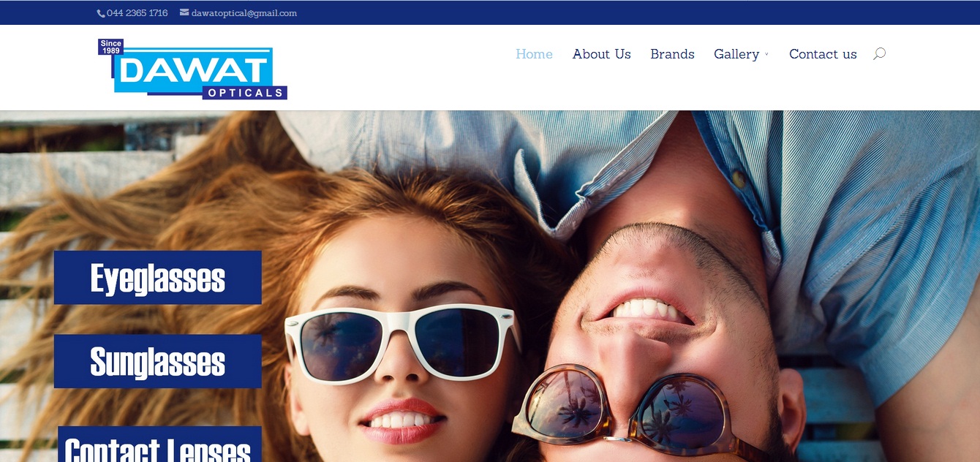The image size is (980, 462).
Task: Click the OPTICALS label under the logo
Action: [x=244, y=93]
